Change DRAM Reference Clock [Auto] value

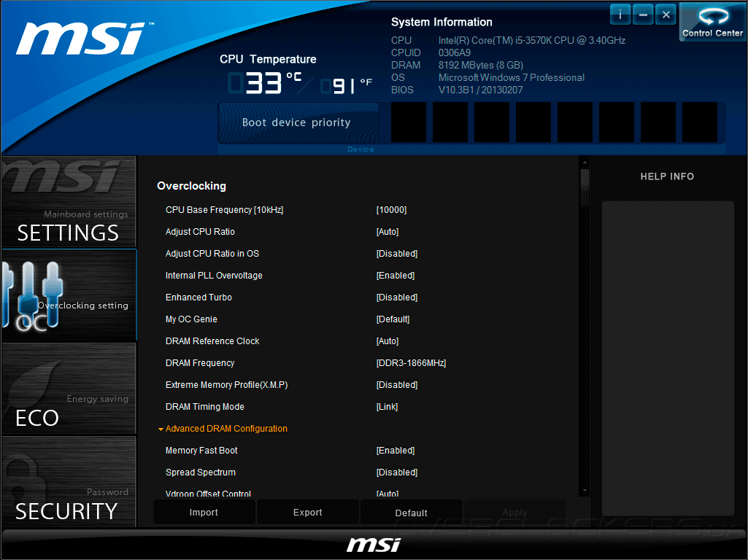click(x=388, y=341)
